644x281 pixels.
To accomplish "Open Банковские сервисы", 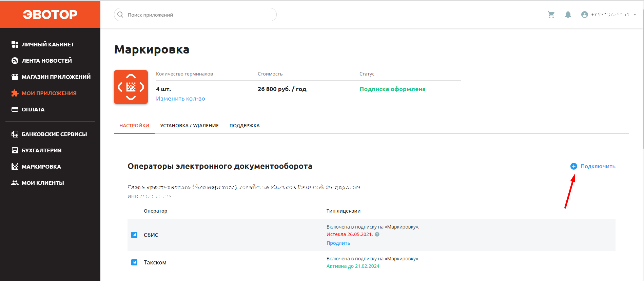I will (x=54, y=134).
